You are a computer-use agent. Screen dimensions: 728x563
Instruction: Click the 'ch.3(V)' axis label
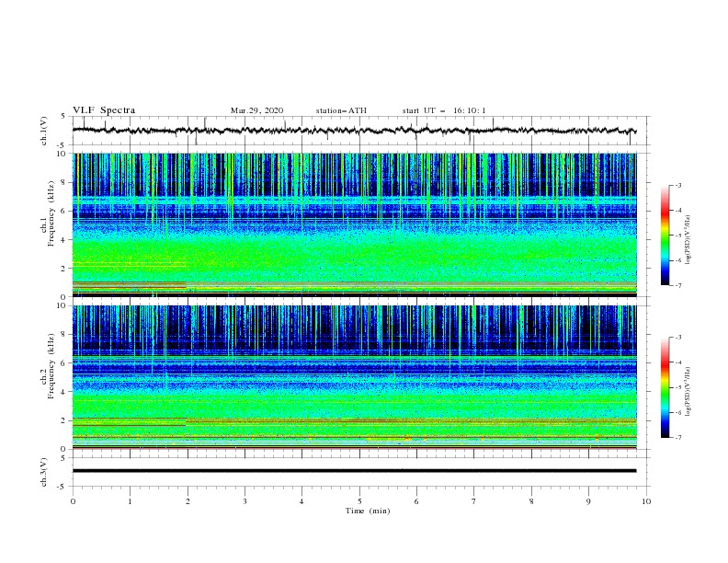[x=44, y=472]
